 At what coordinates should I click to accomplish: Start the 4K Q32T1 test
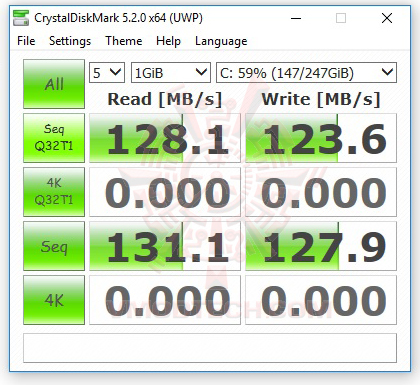click(x=54, y=192)
